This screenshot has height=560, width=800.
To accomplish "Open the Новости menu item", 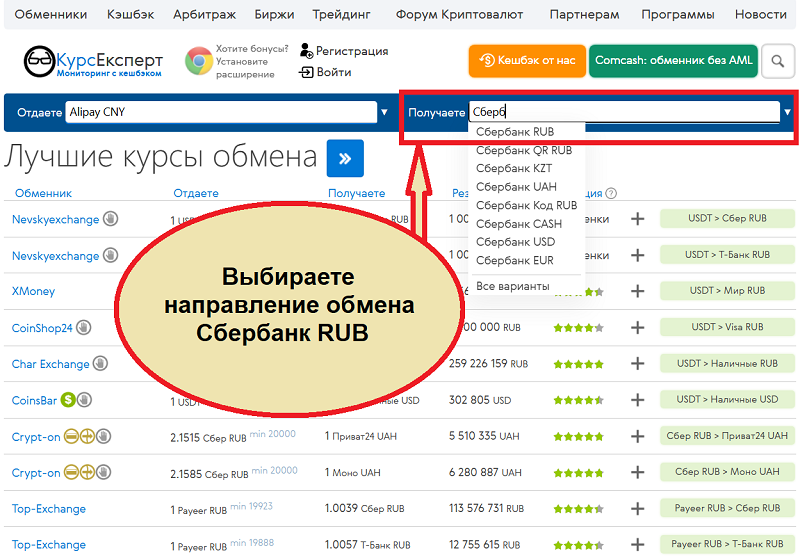I will 760,14.
